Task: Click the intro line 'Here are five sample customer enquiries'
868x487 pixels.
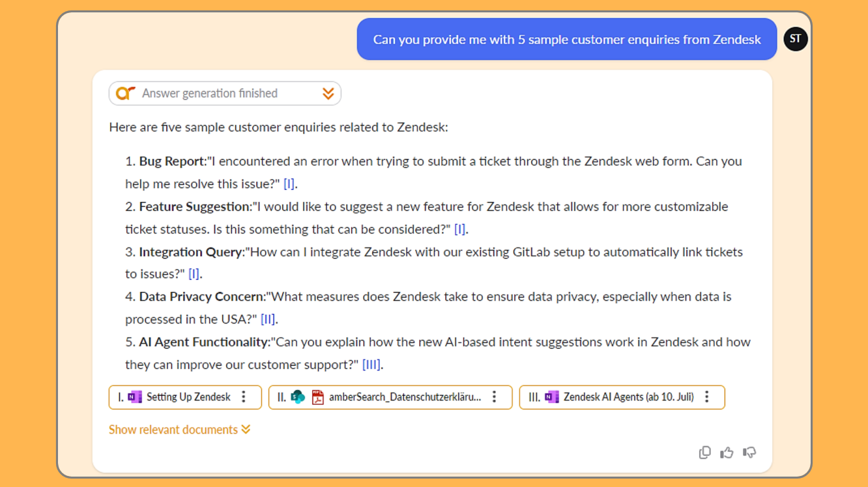Action: (278, 128)
